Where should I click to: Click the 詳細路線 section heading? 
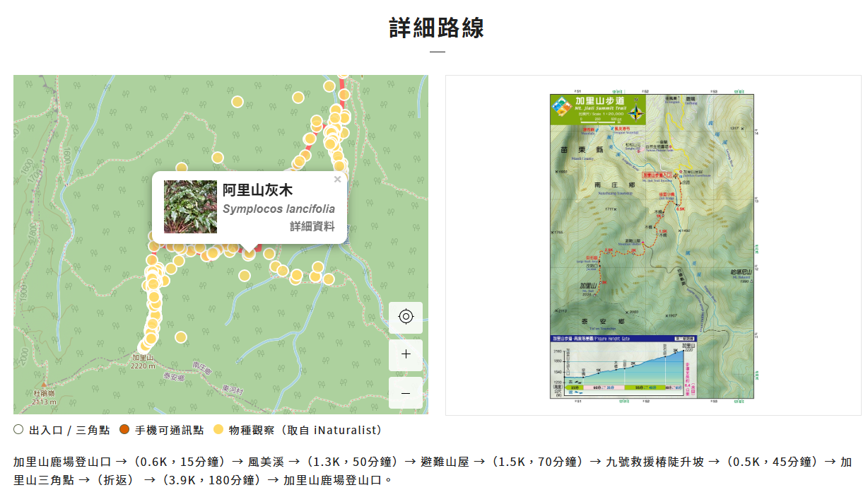(x=437, y=28)
